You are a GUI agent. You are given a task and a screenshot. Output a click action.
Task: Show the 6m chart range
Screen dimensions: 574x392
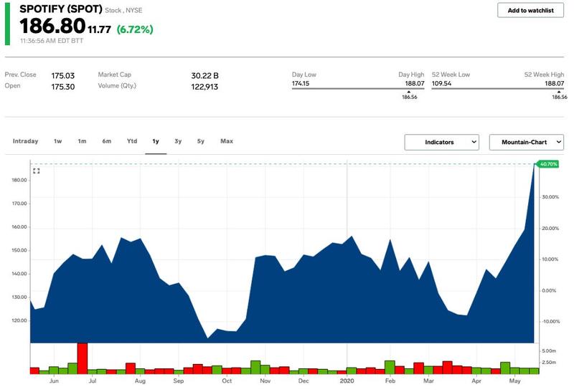point(107,141)
